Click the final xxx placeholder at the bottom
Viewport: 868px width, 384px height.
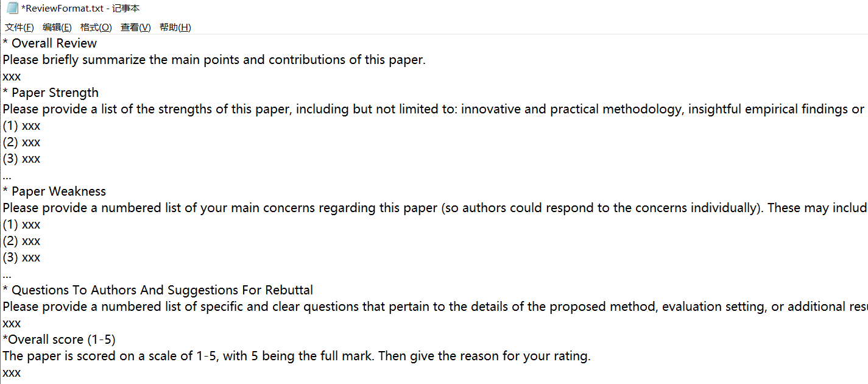click(x=12, y=372)
